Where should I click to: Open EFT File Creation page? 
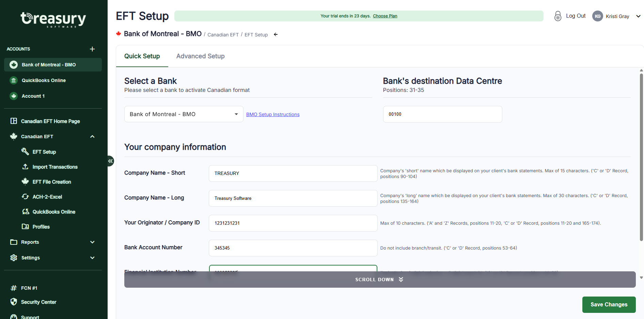[x=52, y=182]
